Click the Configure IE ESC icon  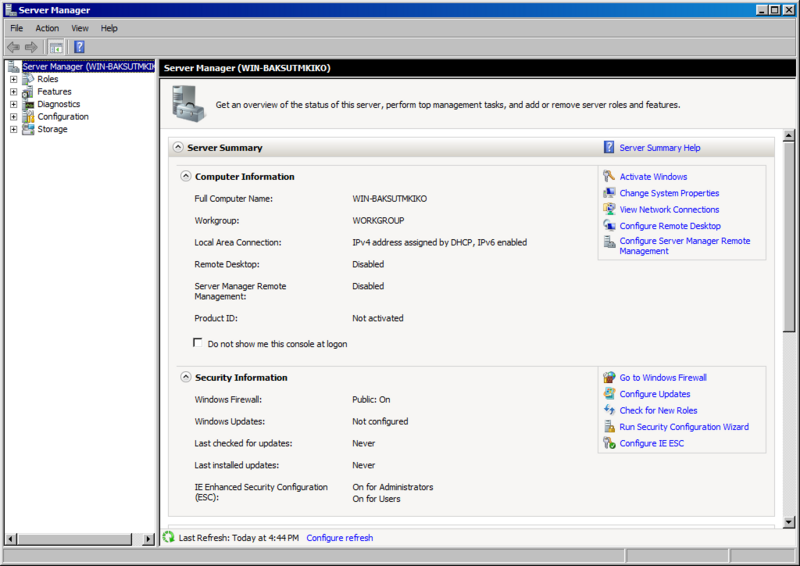[609, 443]
